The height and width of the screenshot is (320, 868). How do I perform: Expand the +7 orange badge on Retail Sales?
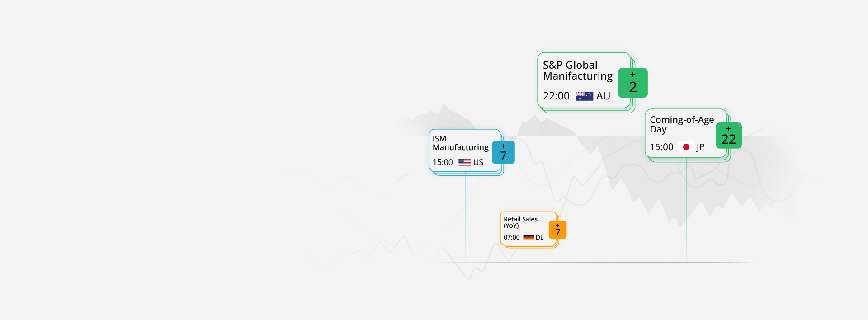click(x=557, y=230)
